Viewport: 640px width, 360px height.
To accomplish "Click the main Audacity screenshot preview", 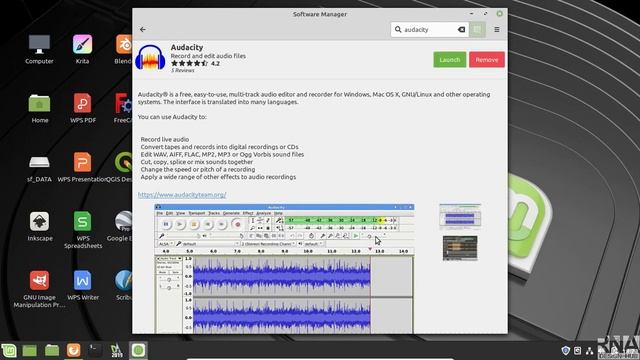I will (x=284, y=269).
